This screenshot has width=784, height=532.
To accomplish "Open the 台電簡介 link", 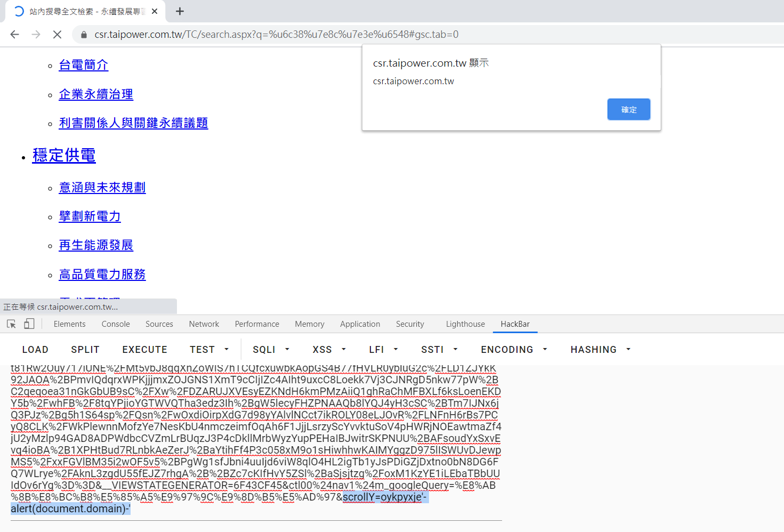I will (84, 65).
